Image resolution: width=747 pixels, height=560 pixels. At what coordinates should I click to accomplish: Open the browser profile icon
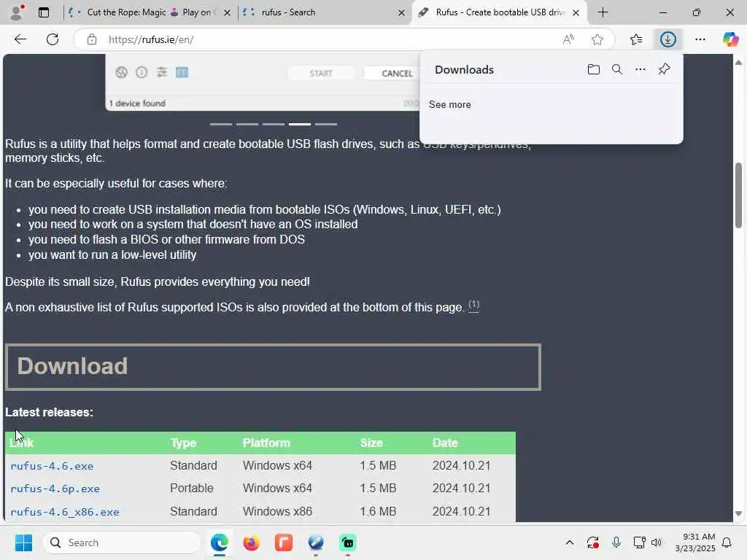17,12
